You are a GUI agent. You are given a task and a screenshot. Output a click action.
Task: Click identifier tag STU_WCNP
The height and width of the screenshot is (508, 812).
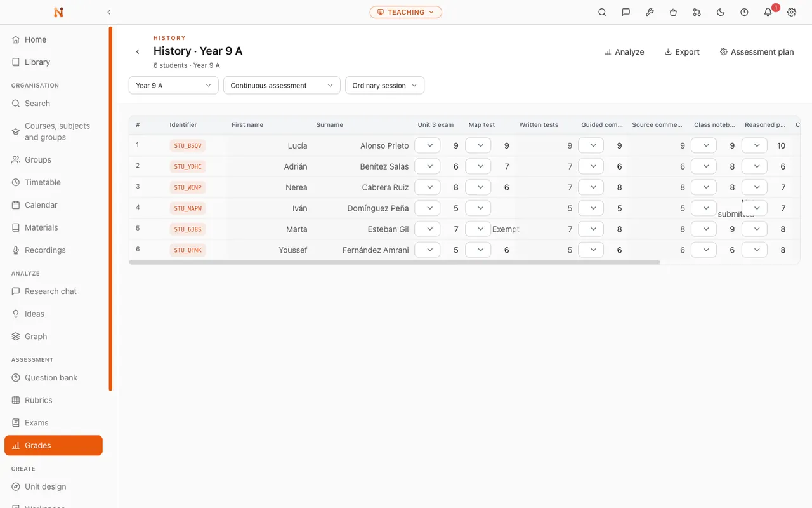click(x=188, y=187)
